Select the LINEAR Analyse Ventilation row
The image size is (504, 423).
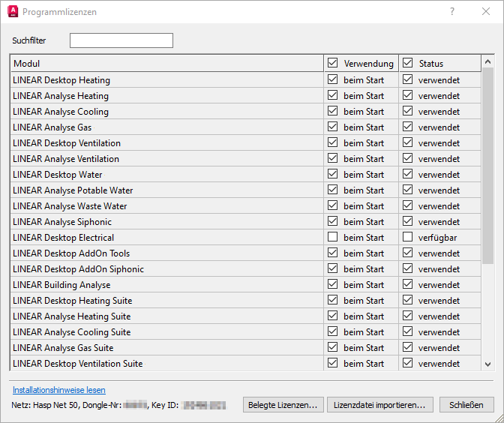point(246,158)
